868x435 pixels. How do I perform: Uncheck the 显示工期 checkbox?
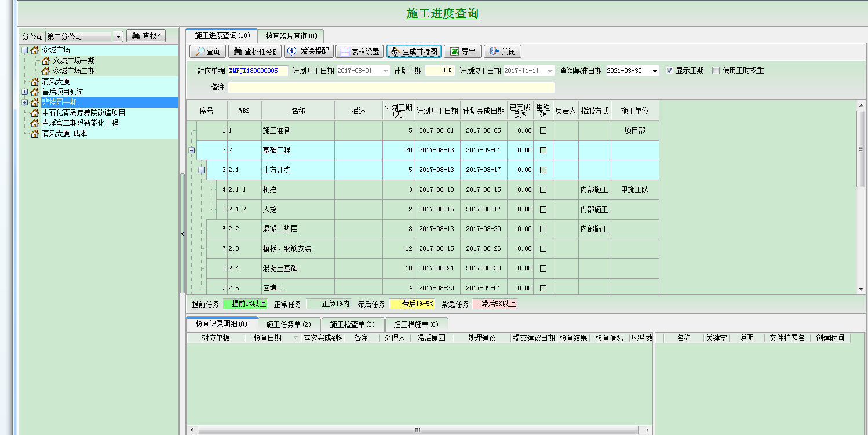coord(669,71)
